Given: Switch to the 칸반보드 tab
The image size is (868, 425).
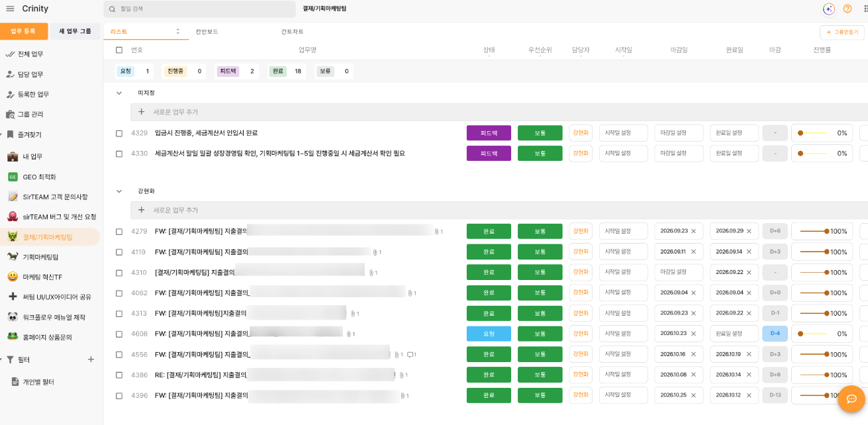Looking at the screenshot, I should pos(207,31).
